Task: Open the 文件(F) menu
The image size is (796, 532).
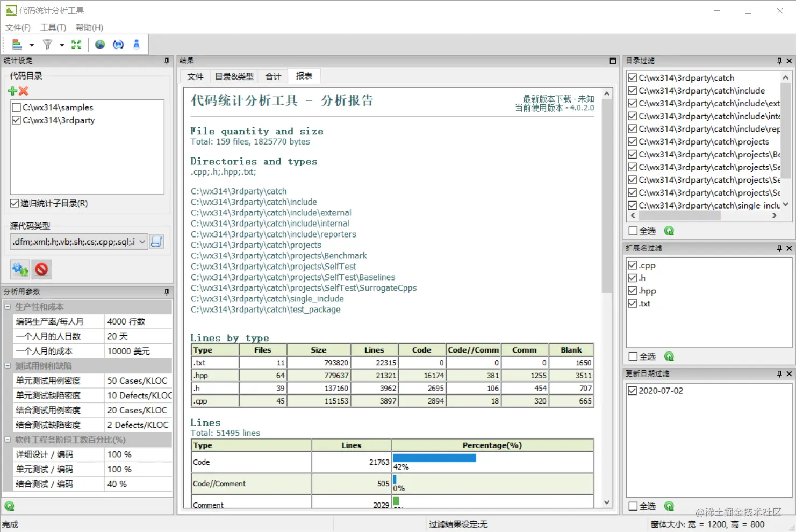Action: (18, 27)
